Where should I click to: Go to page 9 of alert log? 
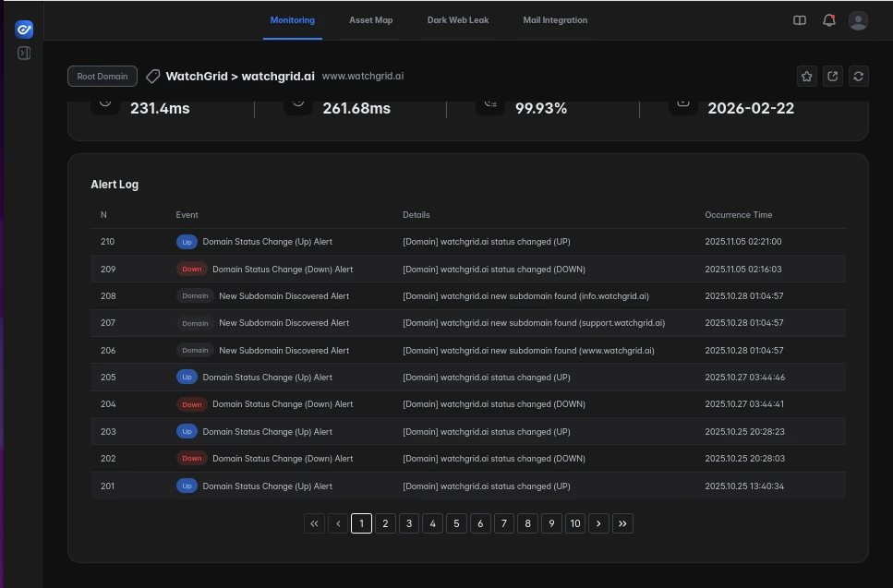point(551,523)
